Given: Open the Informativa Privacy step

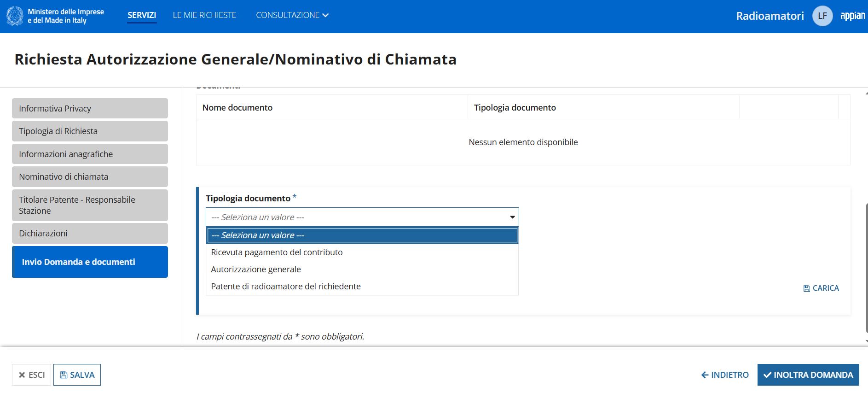Looking at the screenshot, I should [x=90, y=108].
